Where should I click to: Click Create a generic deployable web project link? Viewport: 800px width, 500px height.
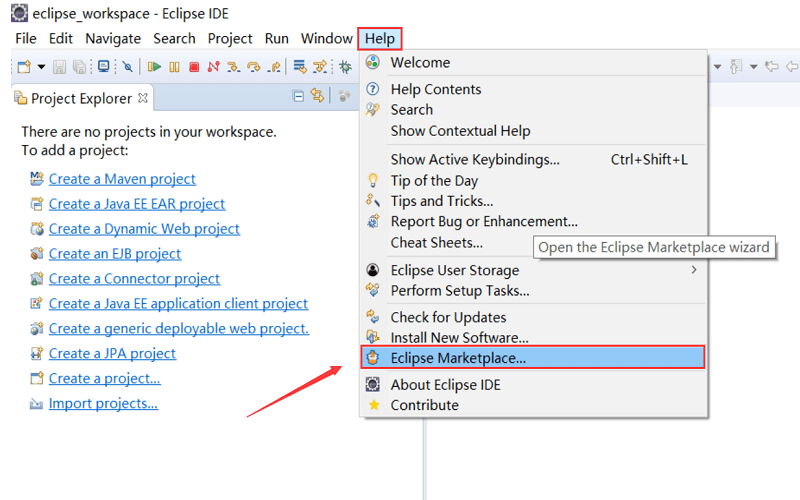pos(179,329)
